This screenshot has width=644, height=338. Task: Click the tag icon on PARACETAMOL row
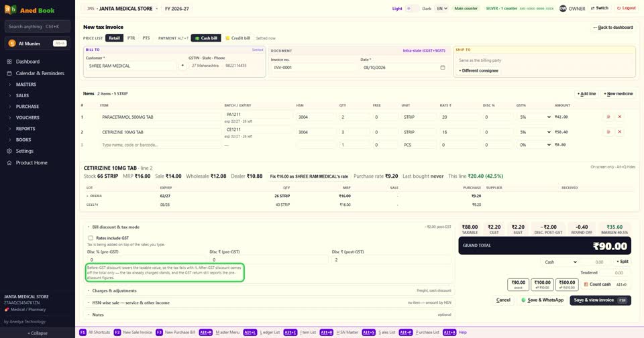[x=608, y=117]
